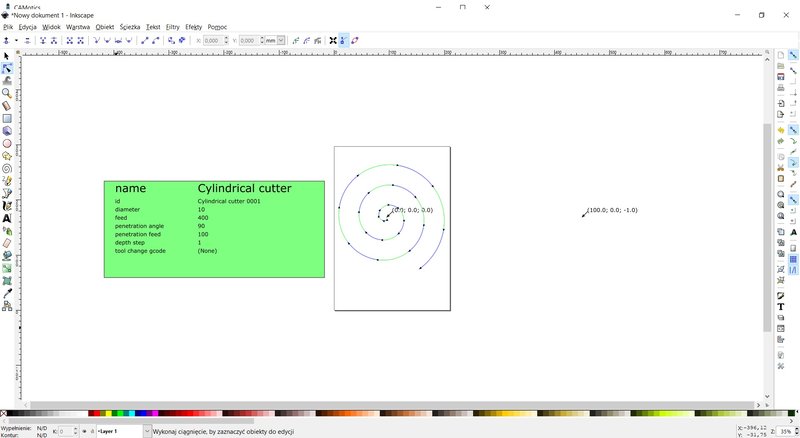800x438 pixels.
Task: Open the Ścieżka menu
Action: click(130, 27)
